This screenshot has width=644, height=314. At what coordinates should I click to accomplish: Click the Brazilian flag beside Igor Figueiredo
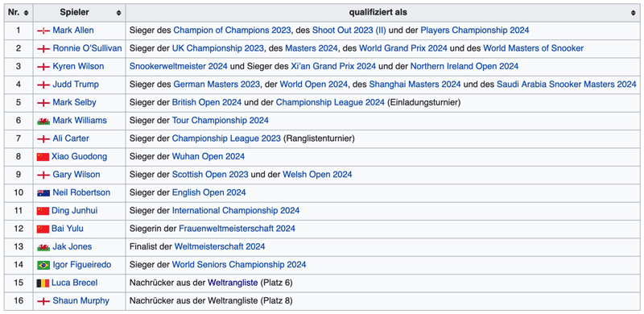[43, 265]
